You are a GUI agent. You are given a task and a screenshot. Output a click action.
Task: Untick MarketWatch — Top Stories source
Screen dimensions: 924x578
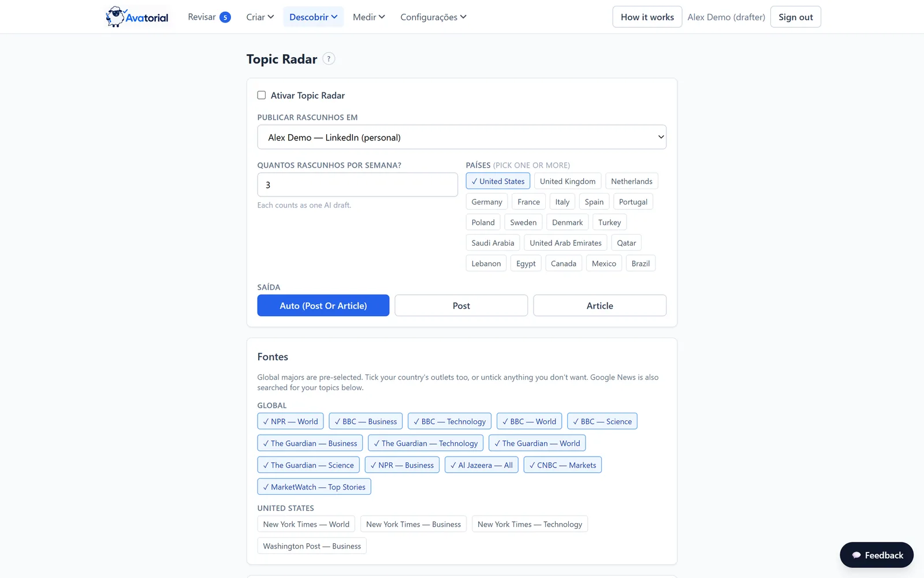tap(314, 487)
